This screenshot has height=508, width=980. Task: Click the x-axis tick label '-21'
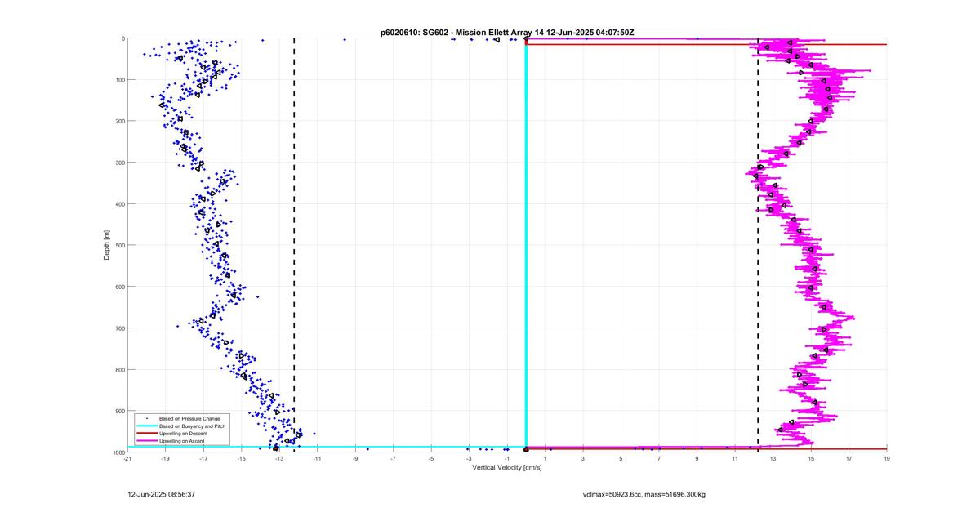point(127,458)
